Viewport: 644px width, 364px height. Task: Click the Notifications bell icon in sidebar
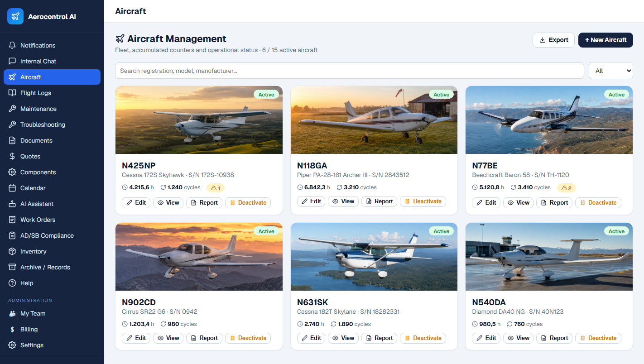click(12, 45)
